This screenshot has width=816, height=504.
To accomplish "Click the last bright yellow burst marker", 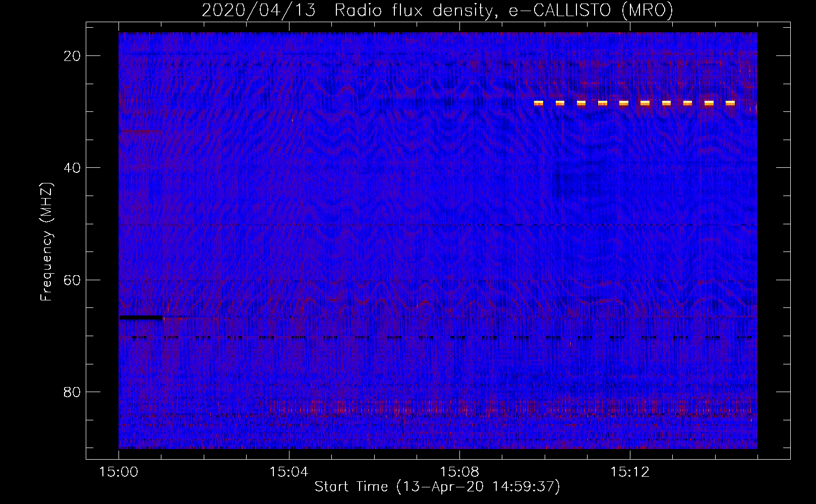I will 730,103.
